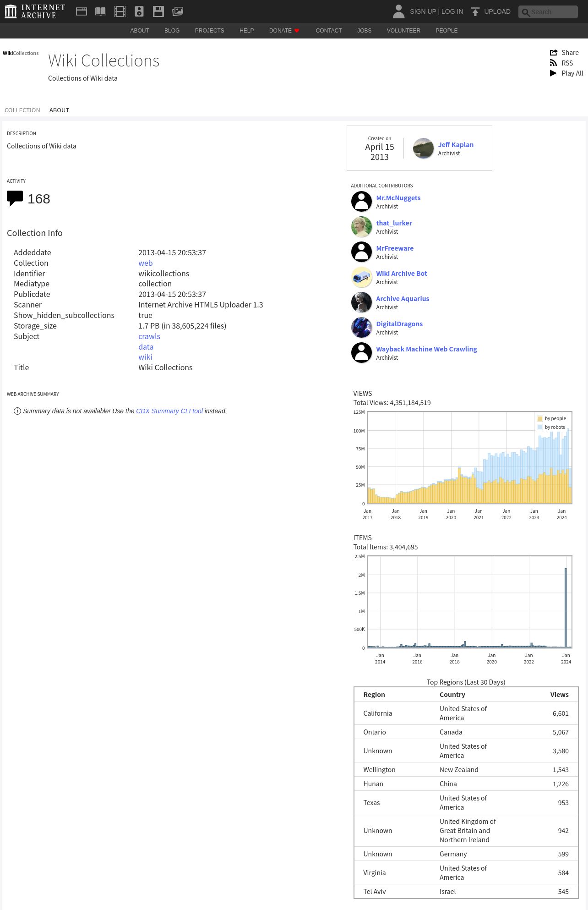Open the Texts book icon
Image resolution: width=588 pixels, height=910 pixels.
tap(101, 11)
